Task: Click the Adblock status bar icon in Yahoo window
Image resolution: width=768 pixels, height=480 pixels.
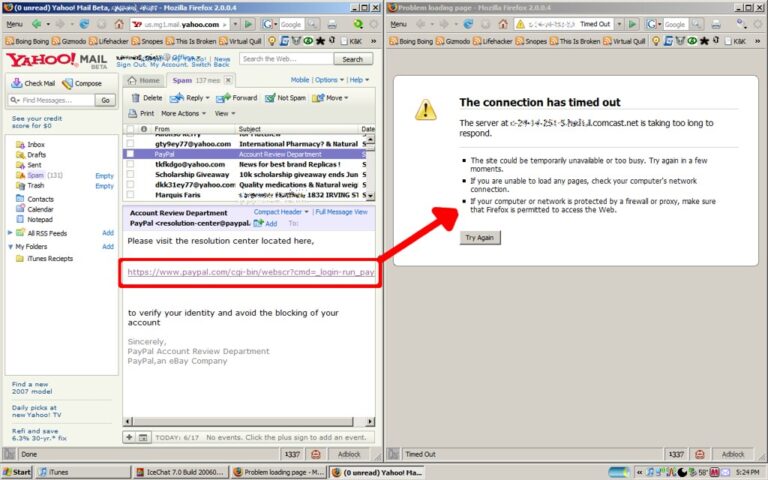Action: point(348,453)
